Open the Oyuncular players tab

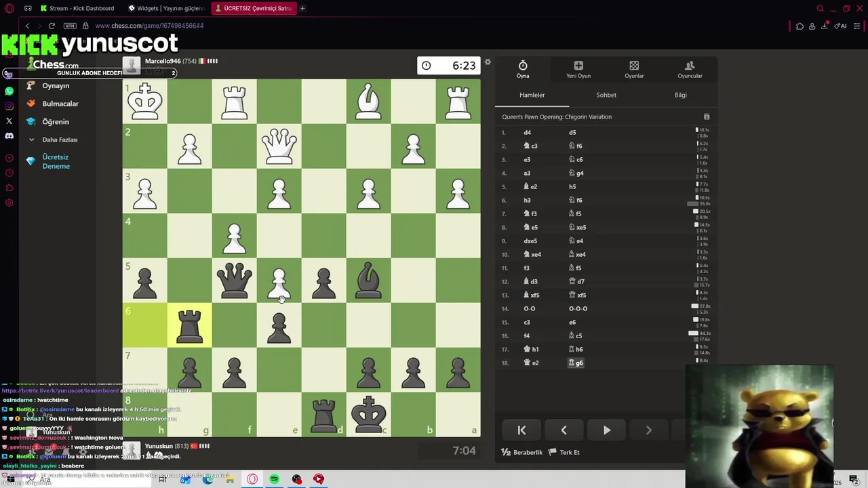tap(690, 69)
